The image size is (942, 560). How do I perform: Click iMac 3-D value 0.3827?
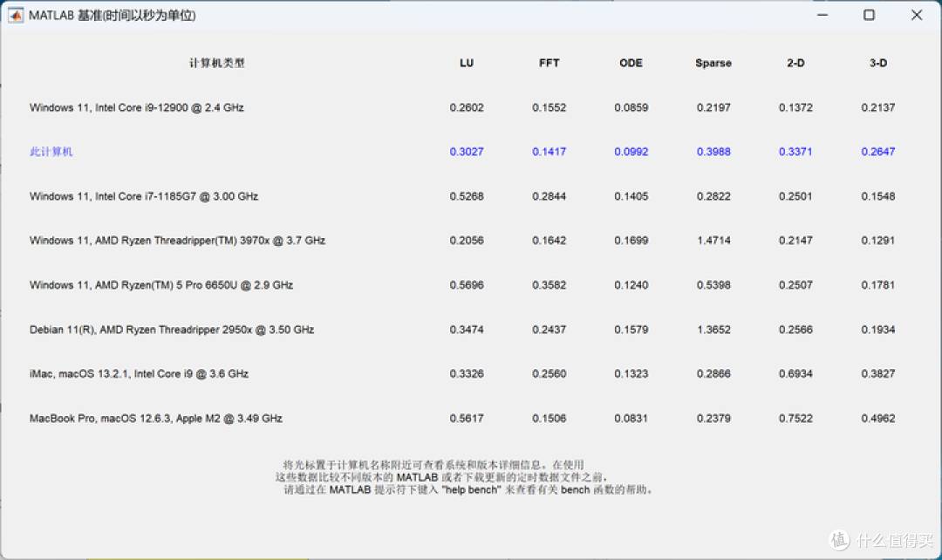point(877,373)
